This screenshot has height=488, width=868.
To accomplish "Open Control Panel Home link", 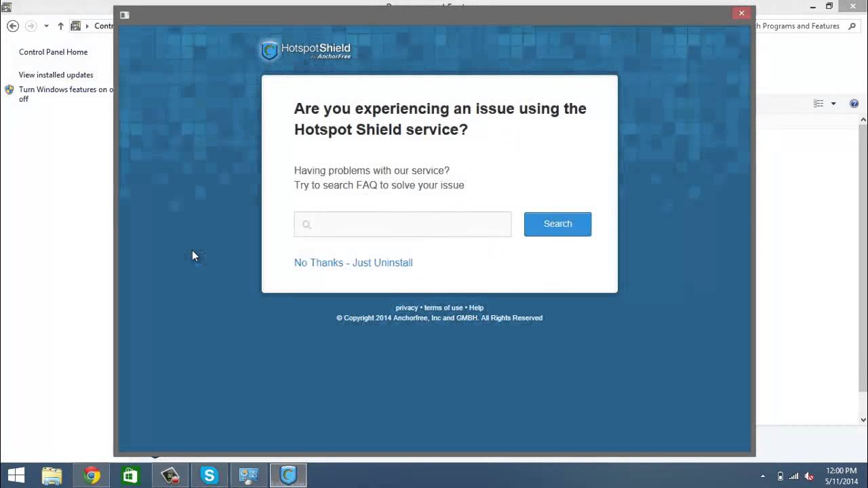I will tap(53, 52).
